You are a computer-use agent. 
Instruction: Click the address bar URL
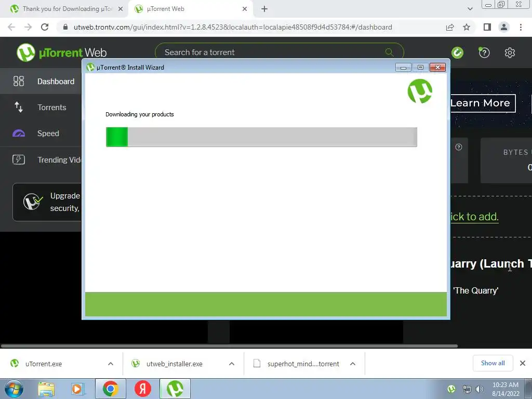[233, 27]
